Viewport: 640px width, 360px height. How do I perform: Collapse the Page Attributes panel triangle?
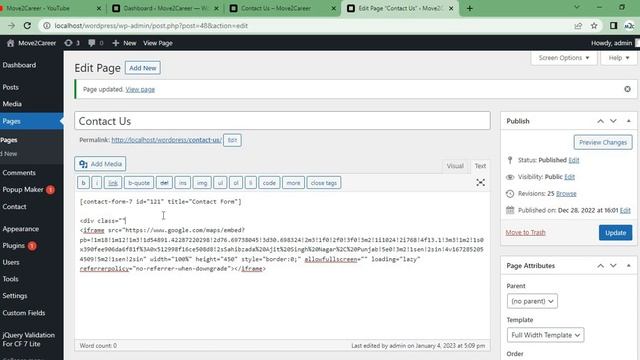(629, 266)
